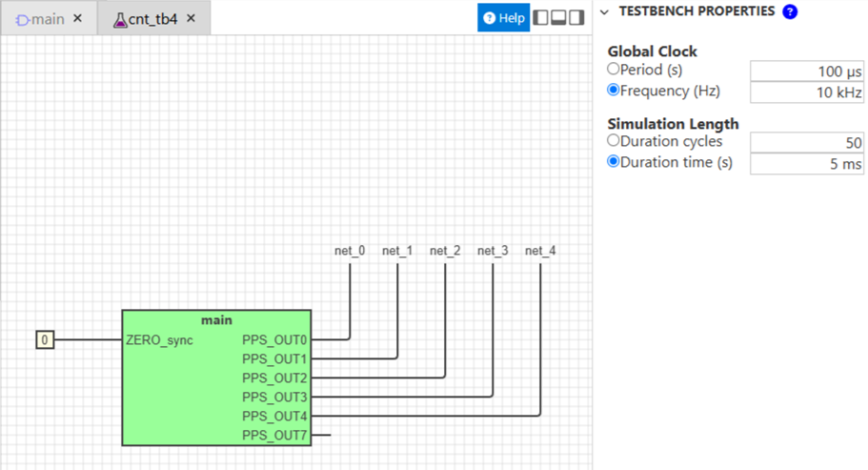The height and width of the screenshot is (470, 868).
Task: Toggle the bottom panel layout icon
Action: pyautogui.click(x=558, y=18)
